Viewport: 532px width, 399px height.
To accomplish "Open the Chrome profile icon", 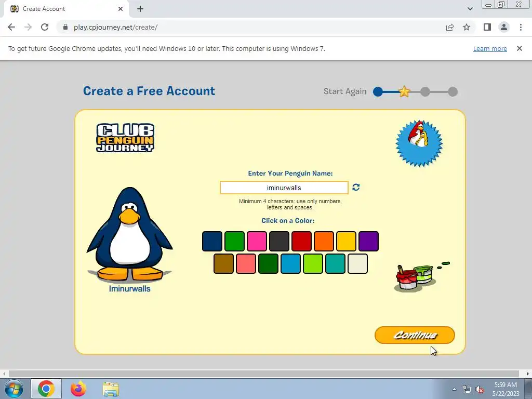I will [x=504, y=27].
